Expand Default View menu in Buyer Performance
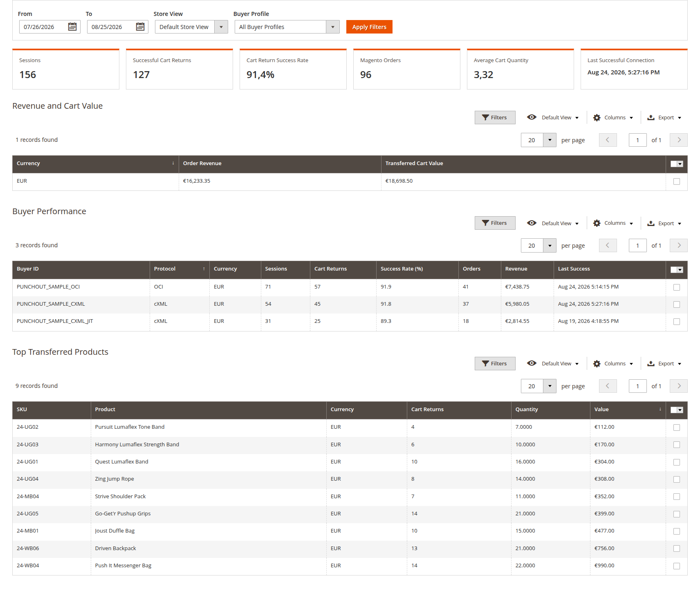Screen dimensions: 700x600 [553, 223]
